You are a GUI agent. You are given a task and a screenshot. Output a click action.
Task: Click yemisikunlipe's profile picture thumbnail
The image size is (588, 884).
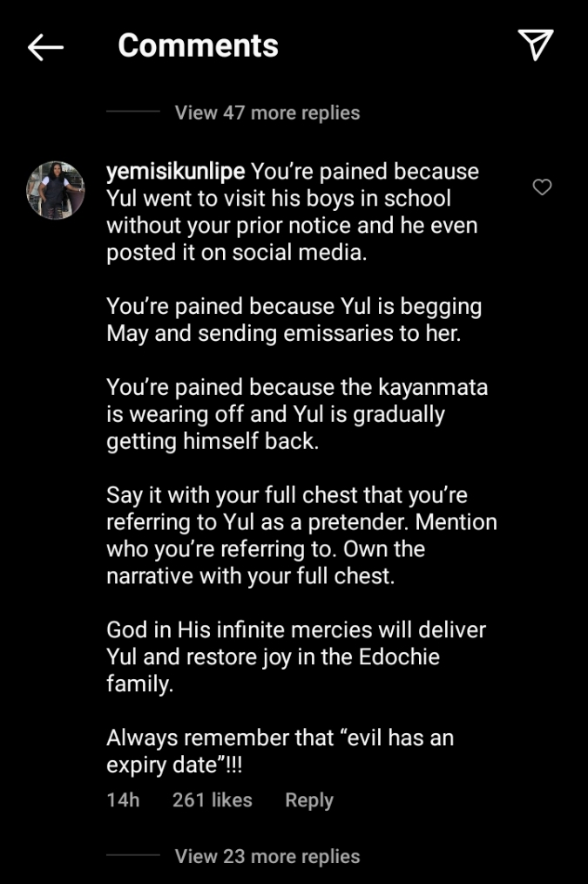(55, 188)
